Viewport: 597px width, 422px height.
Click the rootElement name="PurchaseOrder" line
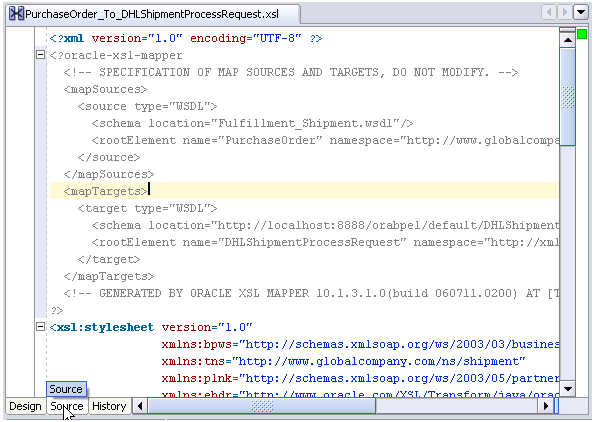point(325,140)
